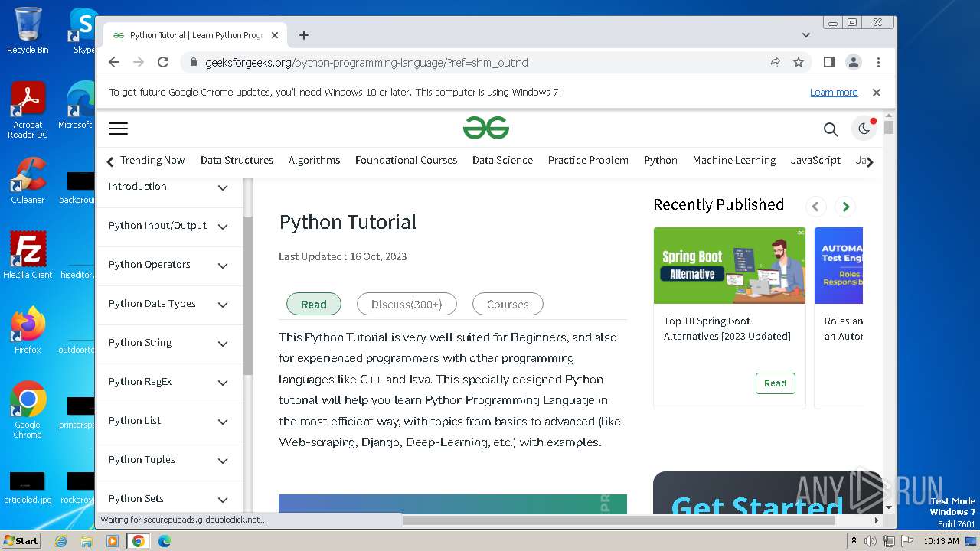Open the Foundational Courses menu item
Image resolution: width=980 pixels, height=551 pixels.
click(x=406, y=160)
